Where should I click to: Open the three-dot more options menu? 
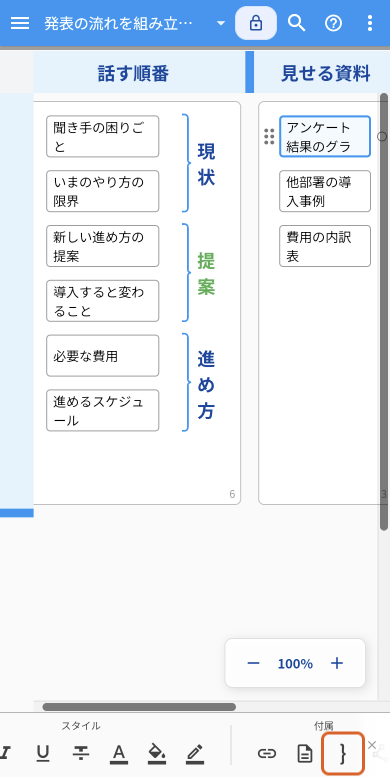[370, 23]
